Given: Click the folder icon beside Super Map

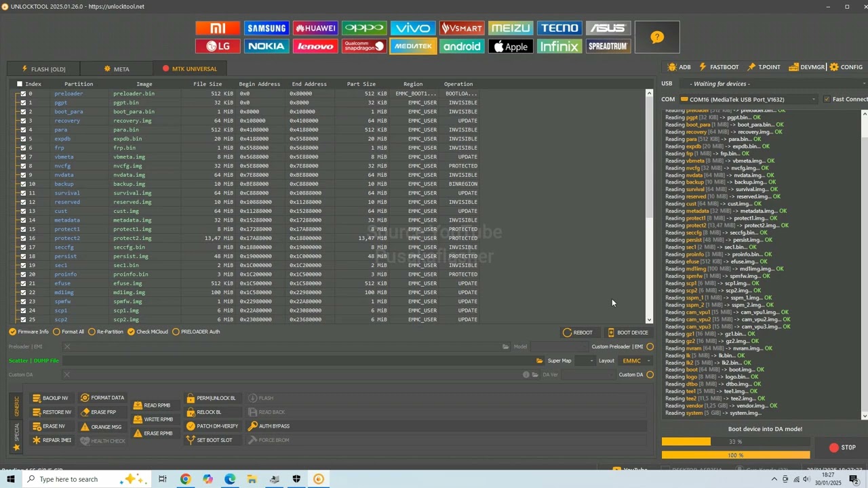Looking at the screenshot, I should click(540, 361).
